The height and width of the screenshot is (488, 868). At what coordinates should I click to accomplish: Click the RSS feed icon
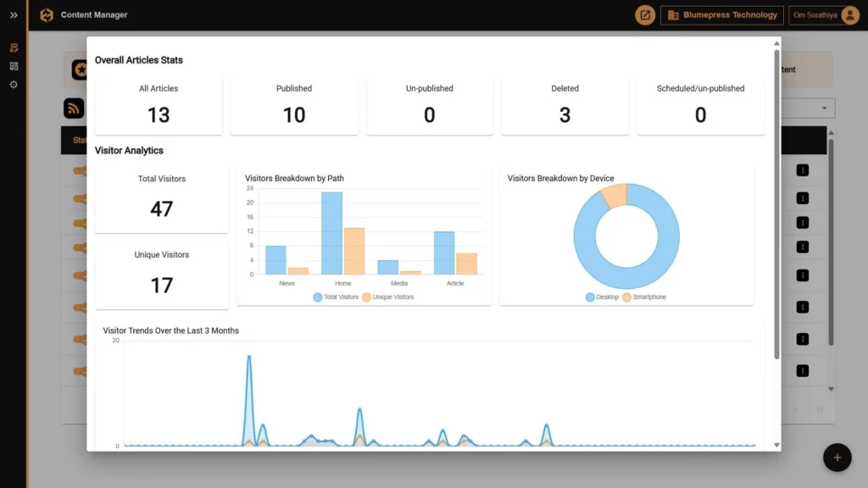(x=74, y=108)
